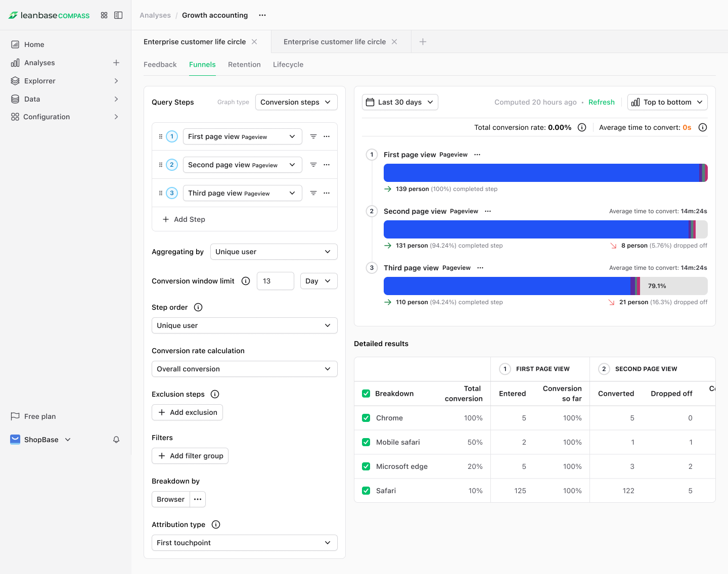Open the Conversion steps graph type dropdown
This screenshot has height=574, width=728.
tap(296, 102)
